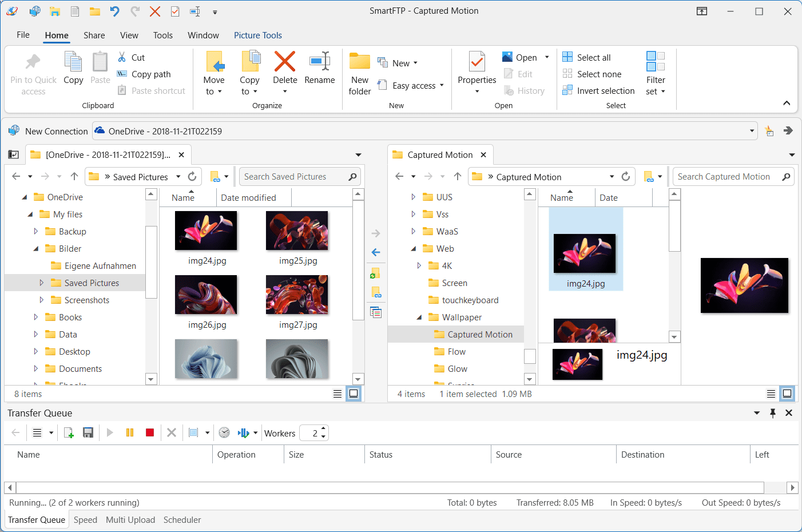
Task: Select Eigene Aufnahmen folder in tree
Action: pyautogui.click(x=94, y=266)
